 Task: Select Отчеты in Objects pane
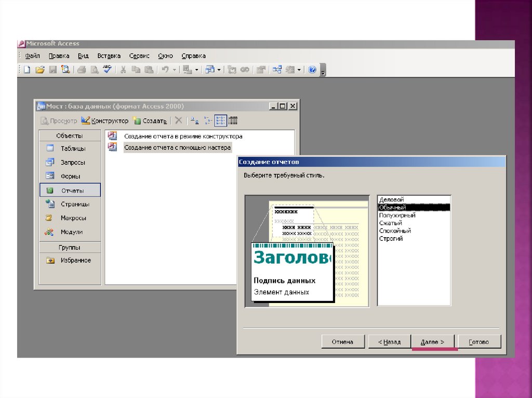pyautogui.click(x=70, y=190)
